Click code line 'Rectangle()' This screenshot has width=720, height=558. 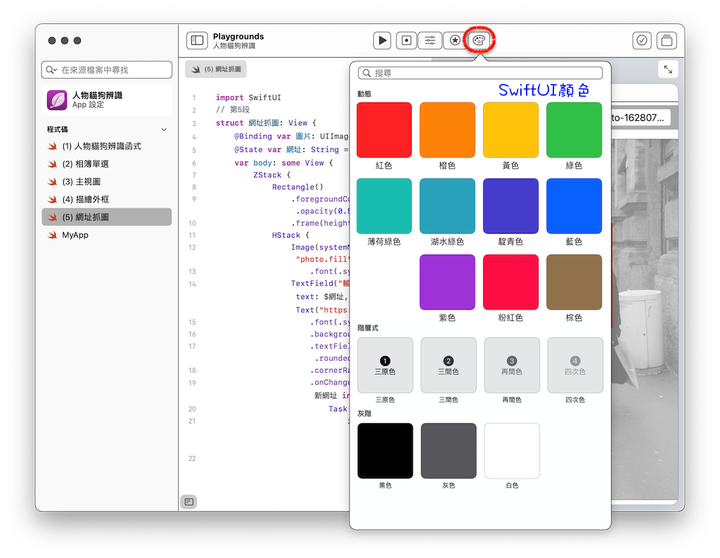coord(298,187)
